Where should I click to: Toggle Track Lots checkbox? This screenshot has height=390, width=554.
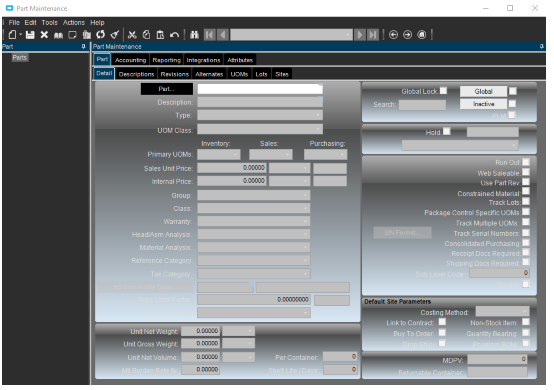pyautogui.click(x=526, y=201)
